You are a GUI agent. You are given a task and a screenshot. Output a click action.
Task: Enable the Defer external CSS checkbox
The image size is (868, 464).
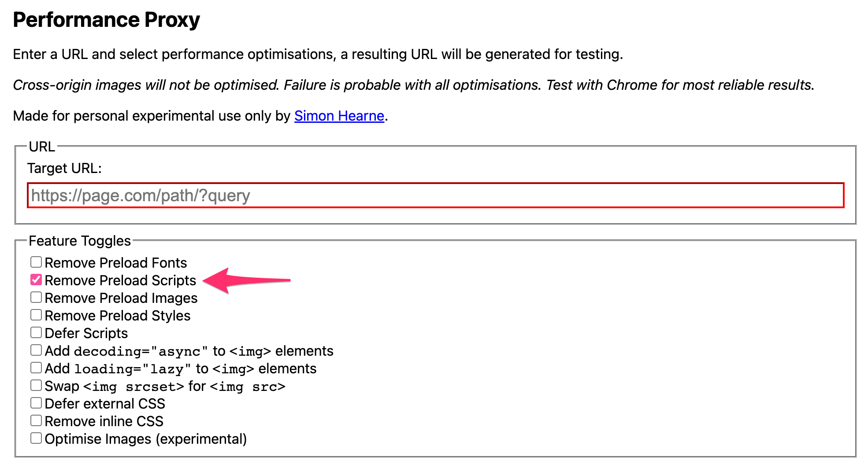point(36,403)
